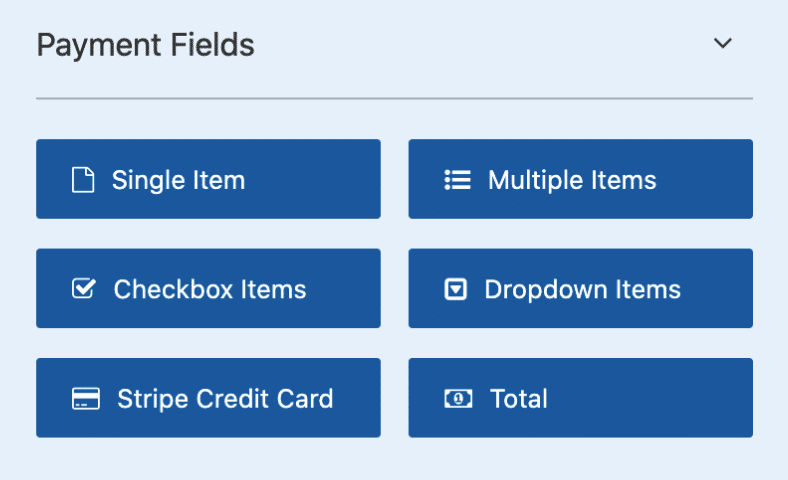Click the caret square icon on Dropdown Items
788x480 pixels.
pos(455,289)
